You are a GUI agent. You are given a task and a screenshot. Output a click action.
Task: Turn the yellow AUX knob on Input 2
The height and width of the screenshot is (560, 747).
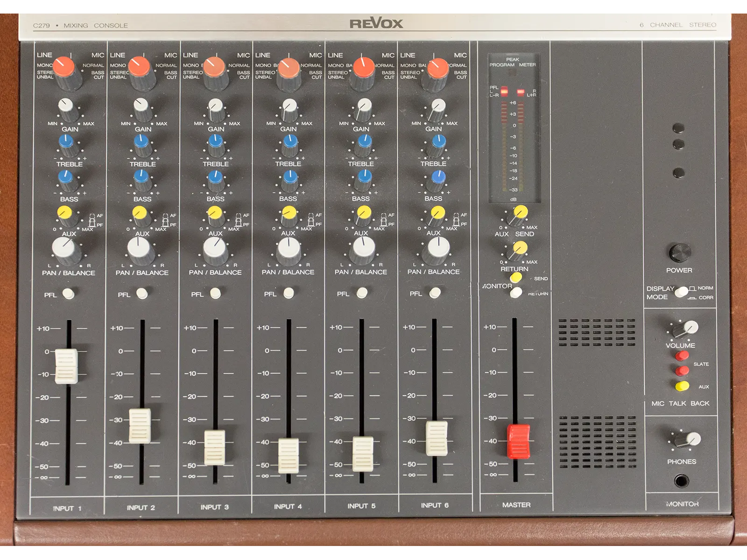141,216
